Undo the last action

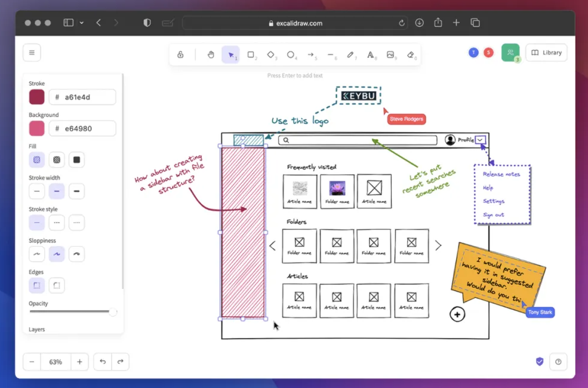click(103, 362)
